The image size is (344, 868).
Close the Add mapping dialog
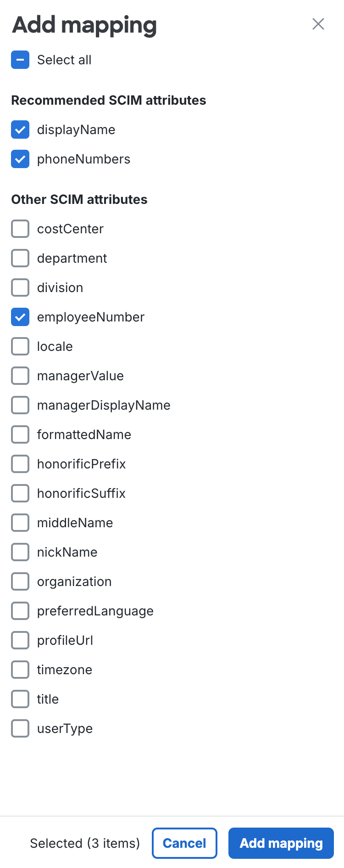tap(318, 24)
